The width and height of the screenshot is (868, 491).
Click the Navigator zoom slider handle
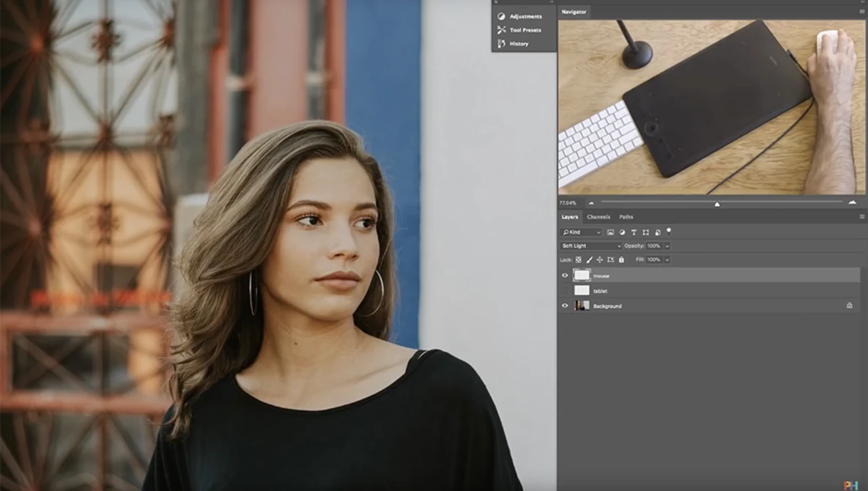click(x=717, y=204)
